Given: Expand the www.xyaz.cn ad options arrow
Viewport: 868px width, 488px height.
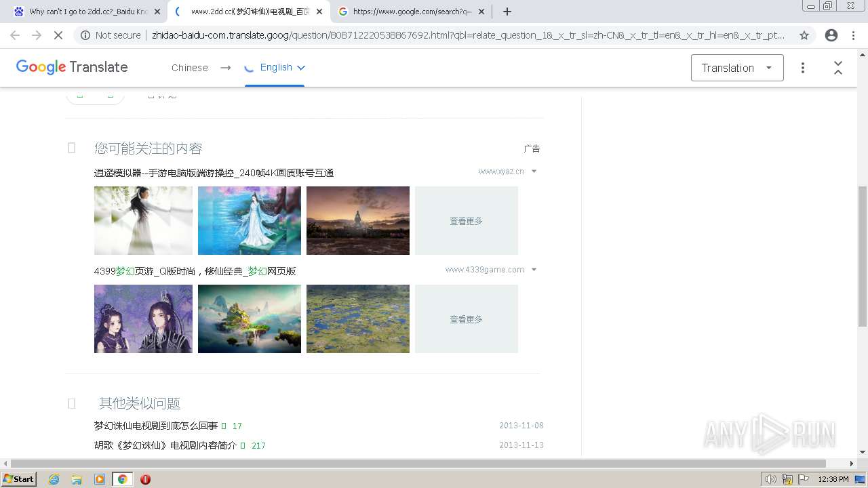Looking at the screenshot, I should pyautogui.click(x=534, y=171).
